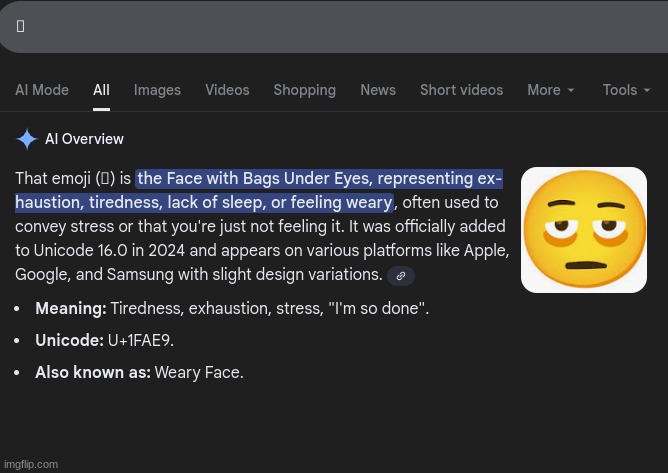Click the sentence about Google and Samsung variations
Screen dimensions: 668x473
click(199, 274)
